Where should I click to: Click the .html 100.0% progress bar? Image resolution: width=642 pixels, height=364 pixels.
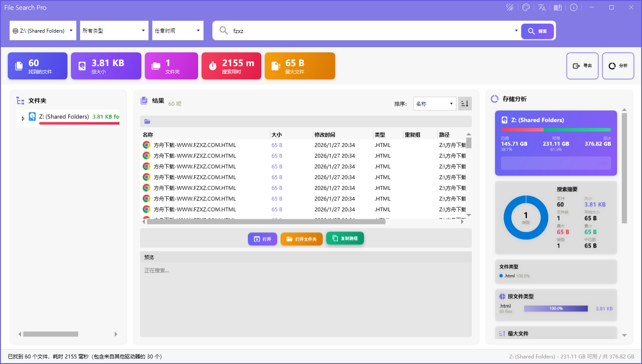[x=556, y=309]
